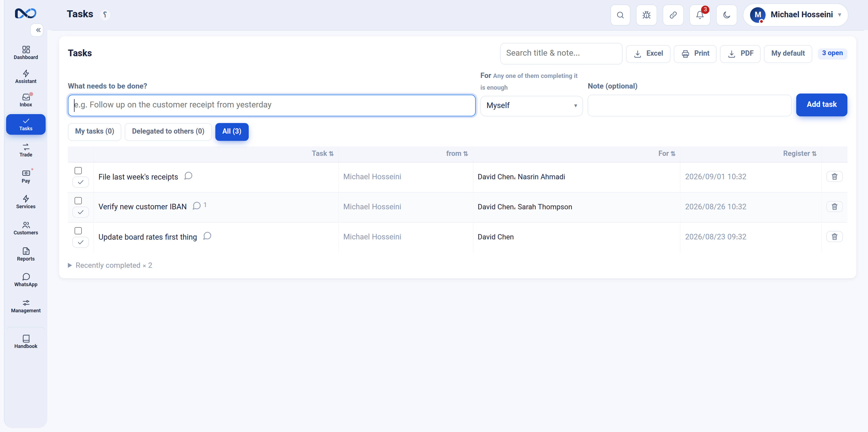868x432 pixels.
Task: Open the Services section
Action: pyautogui.click(x=26, y=202)
